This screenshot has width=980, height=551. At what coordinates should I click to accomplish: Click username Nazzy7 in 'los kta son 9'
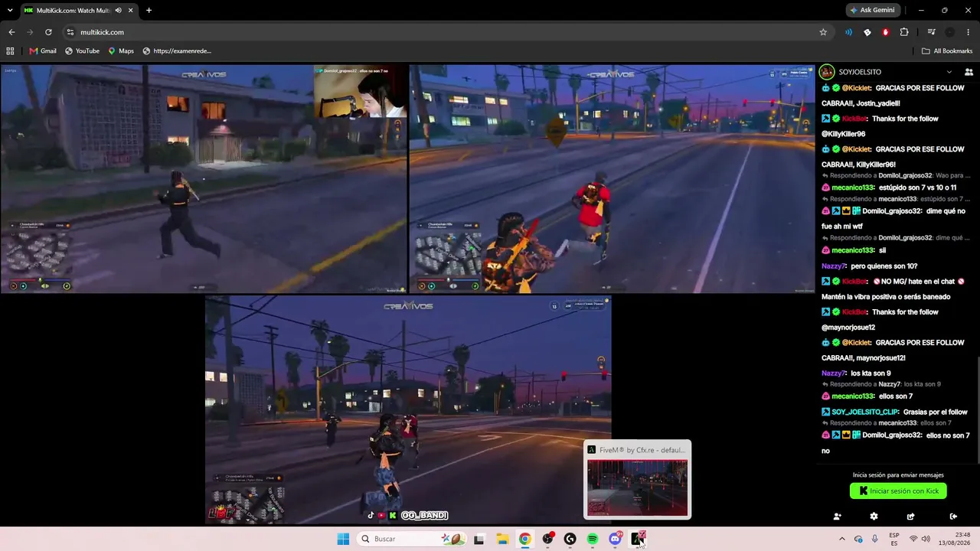tap(833, 373)
